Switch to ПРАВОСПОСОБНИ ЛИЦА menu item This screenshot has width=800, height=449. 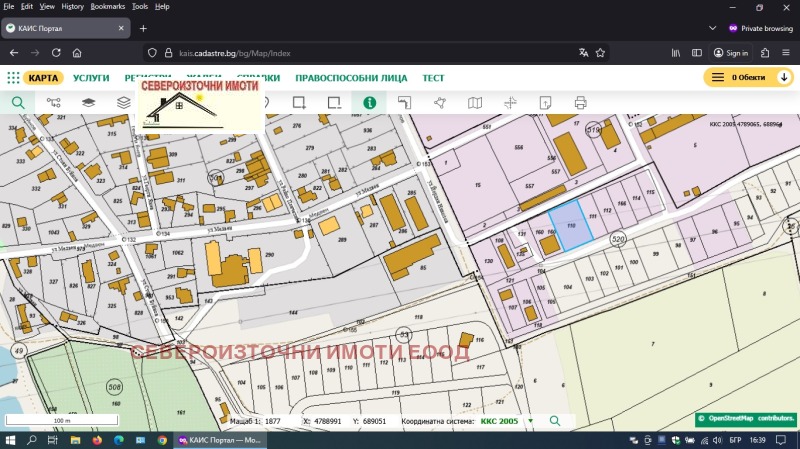[x=351, y=77]
